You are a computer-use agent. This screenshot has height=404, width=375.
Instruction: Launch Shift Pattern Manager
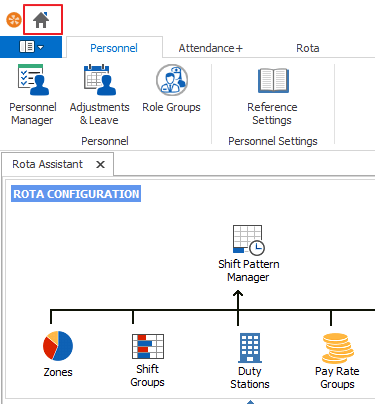click(x=249, y=254)
